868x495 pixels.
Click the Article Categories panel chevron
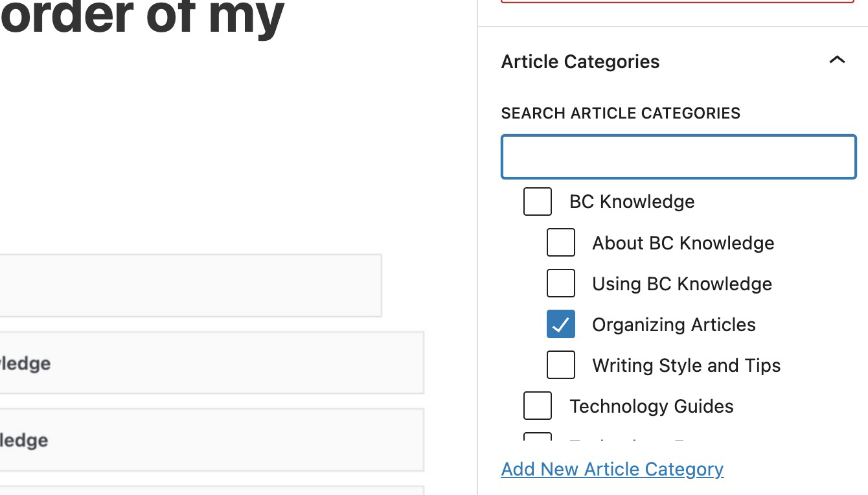click(838, 60)
